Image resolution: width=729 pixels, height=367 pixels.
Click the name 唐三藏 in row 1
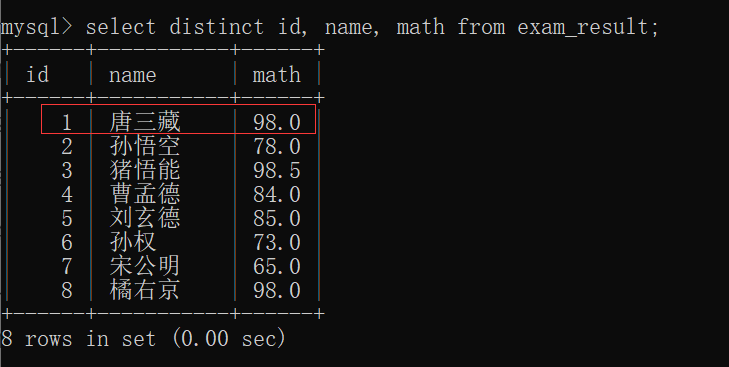tap(145, 122)
